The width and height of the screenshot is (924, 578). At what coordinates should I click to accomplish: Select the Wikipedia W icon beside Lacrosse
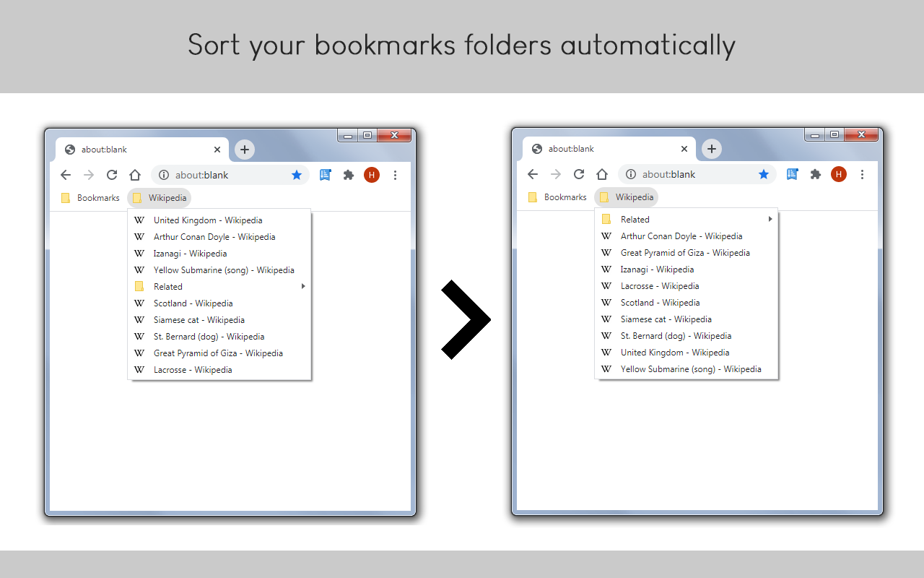[139, 369]
